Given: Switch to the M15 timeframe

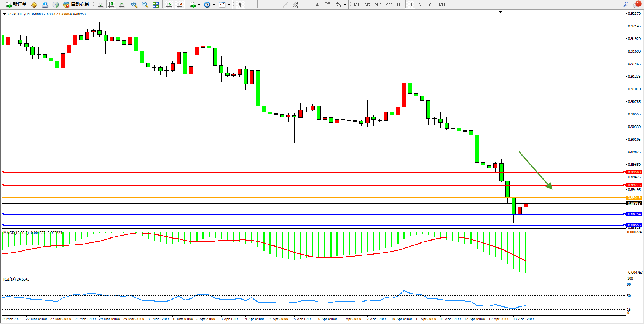Looking at the screenshot, I should click(x=378, y=5).
